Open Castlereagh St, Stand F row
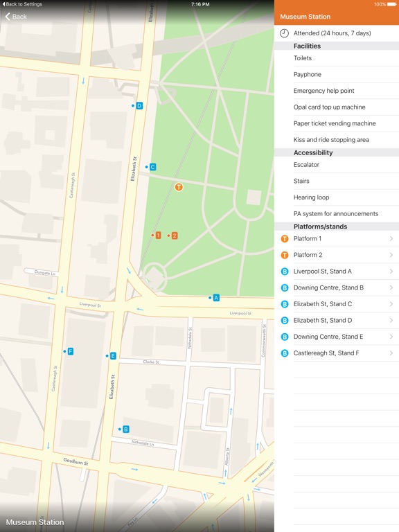This screenshot has width=399, height=532. 337,353
